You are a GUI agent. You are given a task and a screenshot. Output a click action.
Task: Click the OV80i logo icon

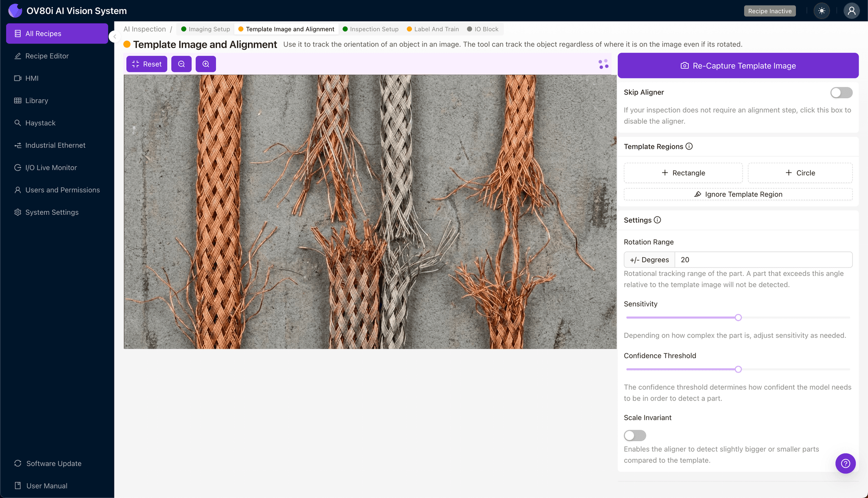pyautogui.click(x=15, y=11)
